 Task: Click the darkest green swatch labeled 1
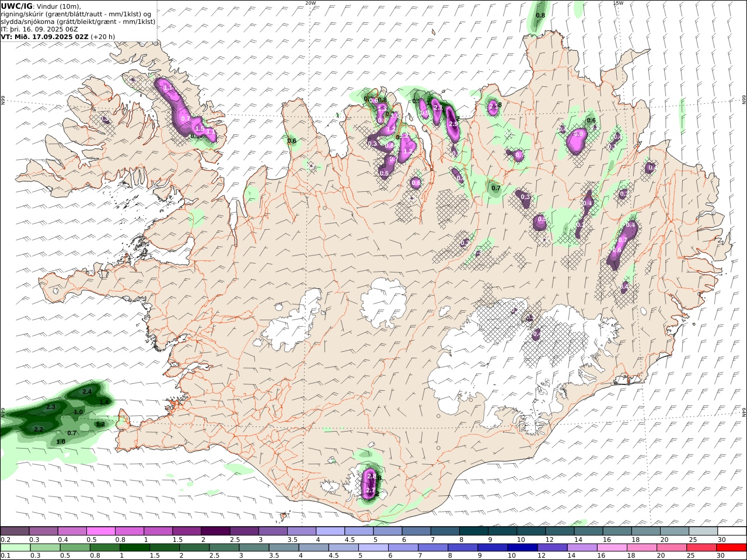135,548
